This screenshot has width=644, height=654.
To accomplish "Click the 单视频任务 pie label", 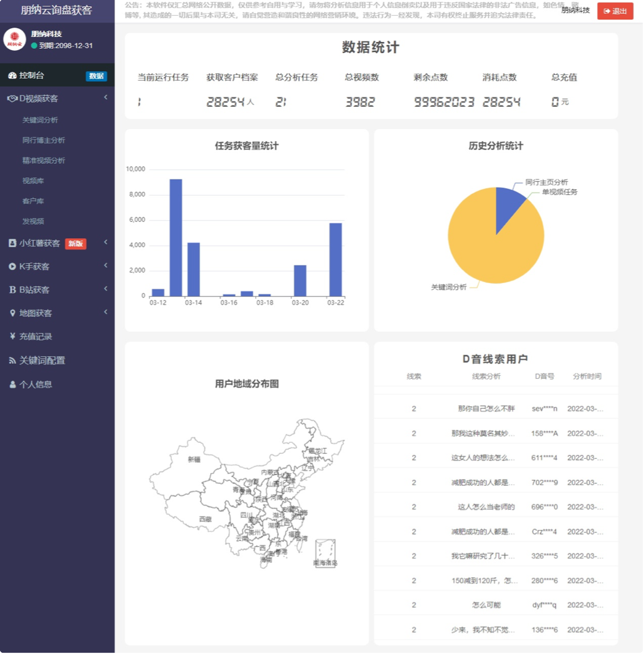I will (x=560, y=193).
